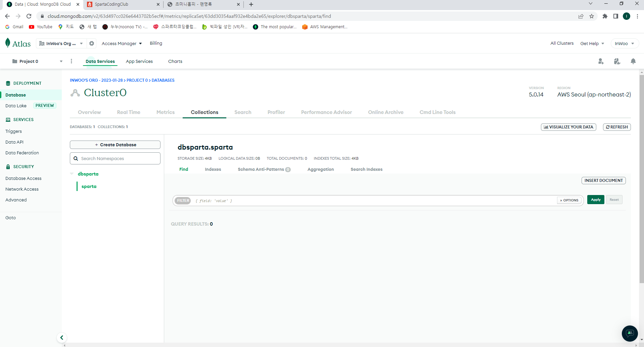
Task: Open browser side panel icon
Action: (616, 16)
